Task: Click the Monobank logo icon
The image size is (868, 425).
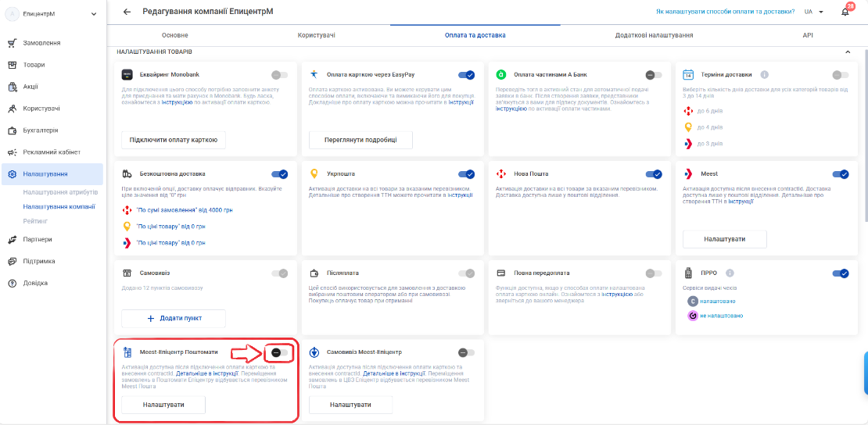Action: point(127,74)
